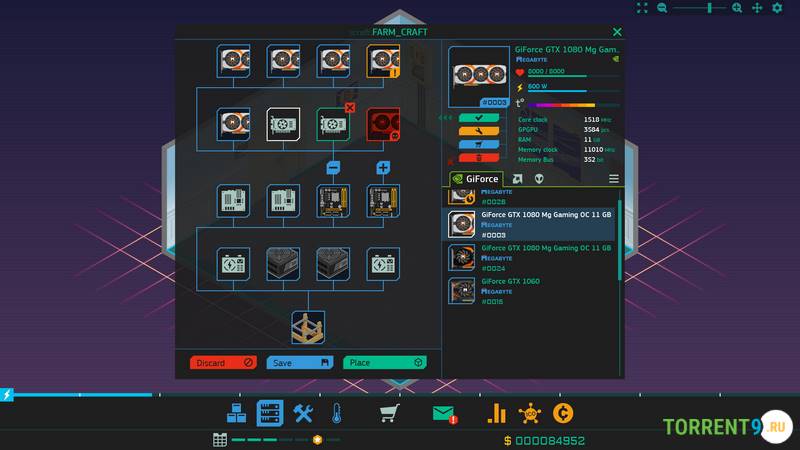Viewport: 800px width, 450px height.
Task: Open the wrench and hammer tools
Action: coord(303,413)
